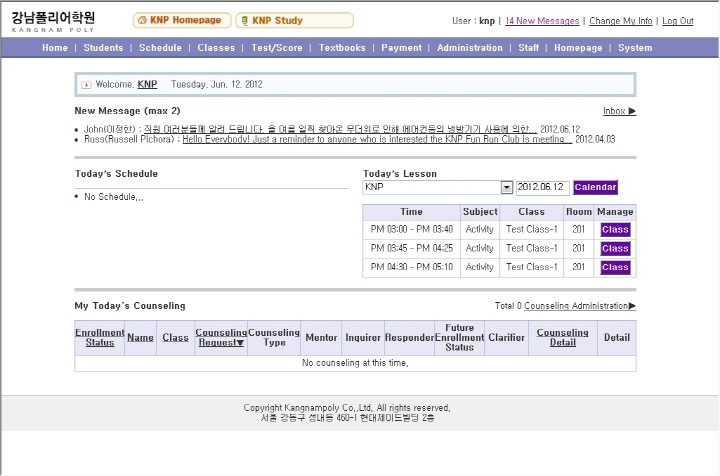
Task: Open the KNP Homepage button
Action: [182, 20]
